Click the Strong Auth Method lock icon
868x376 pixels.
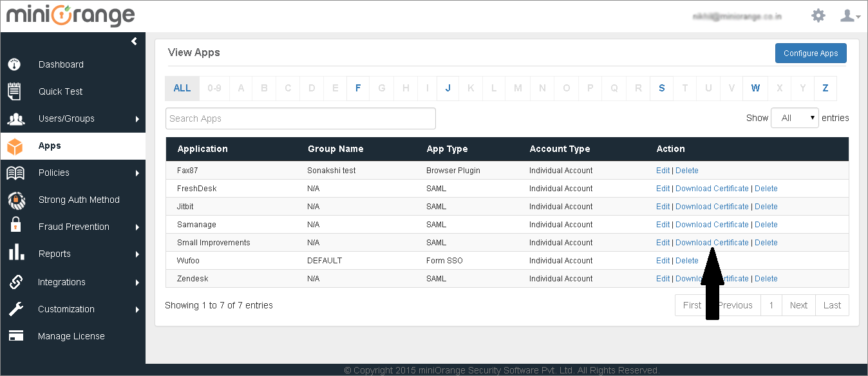16,200
